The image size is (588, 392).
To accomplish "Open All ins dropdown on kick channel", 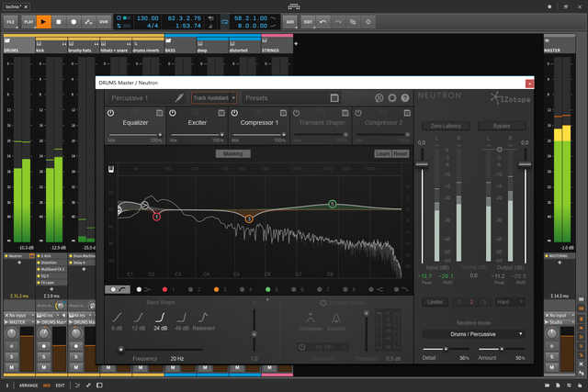I will (x=49, y=315).
